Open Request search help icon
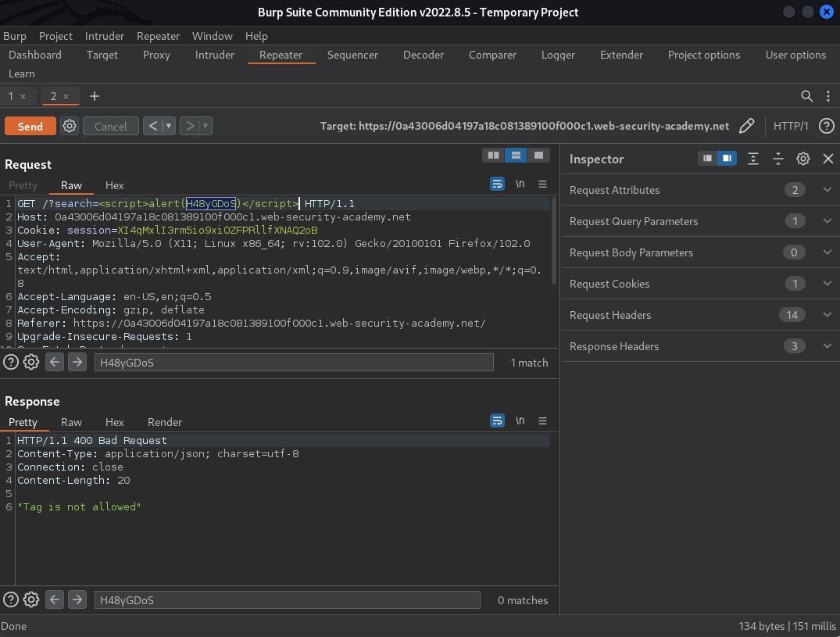 (x=11, y=362)
